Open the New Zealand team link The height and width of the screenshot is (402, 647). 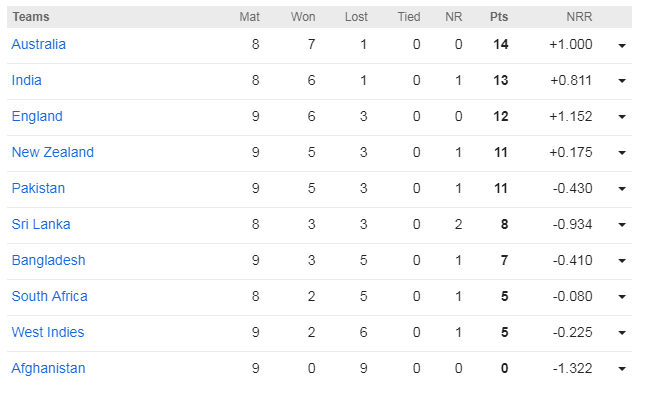(x=53, y=153)
